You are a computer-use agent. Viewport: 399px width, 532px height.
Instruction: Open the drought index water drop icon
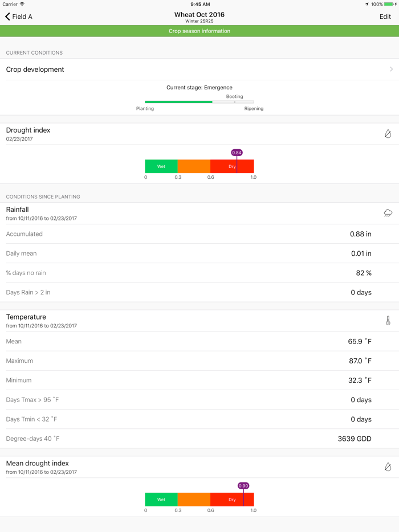pyautogui.click(x=388, y=134)
